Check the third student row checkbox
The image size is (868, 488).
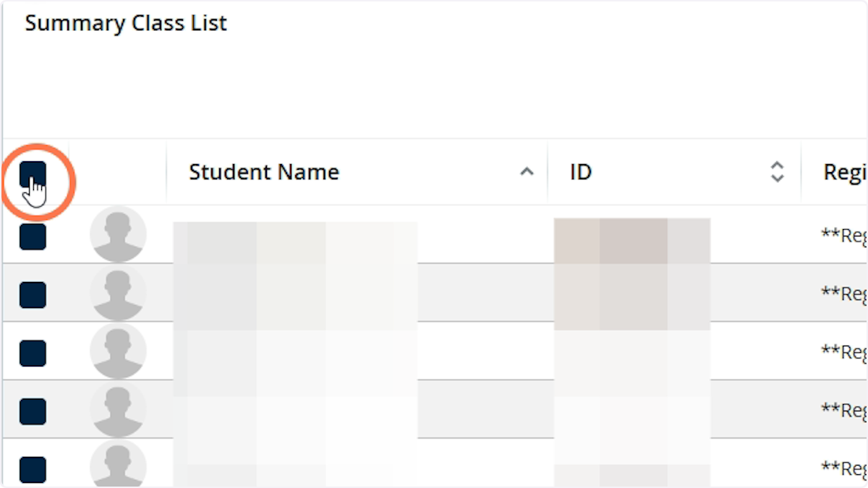33,354
